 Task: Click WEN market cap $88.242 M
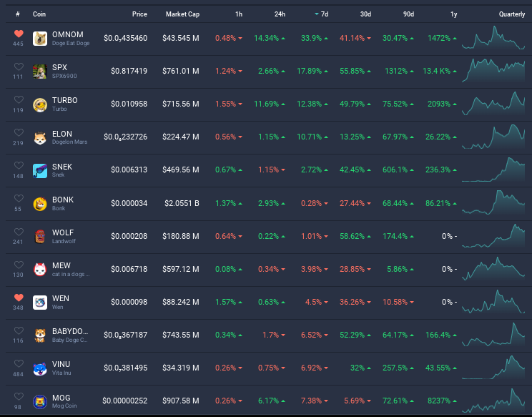coord(181,302)
